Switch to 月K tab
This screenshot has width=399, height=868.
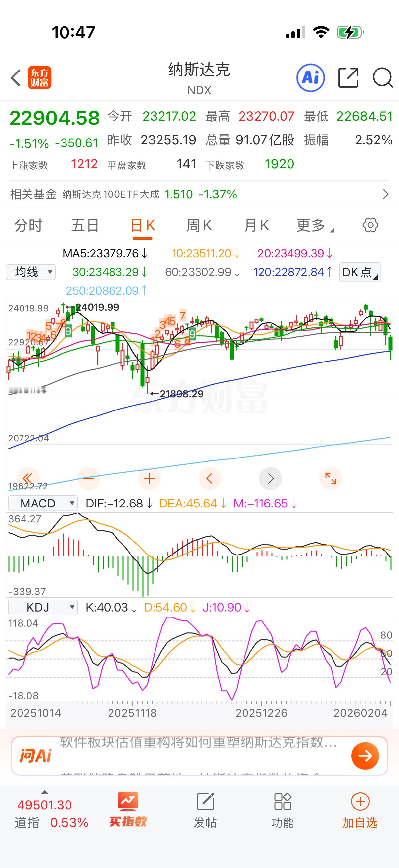click(x=257, y=225)
